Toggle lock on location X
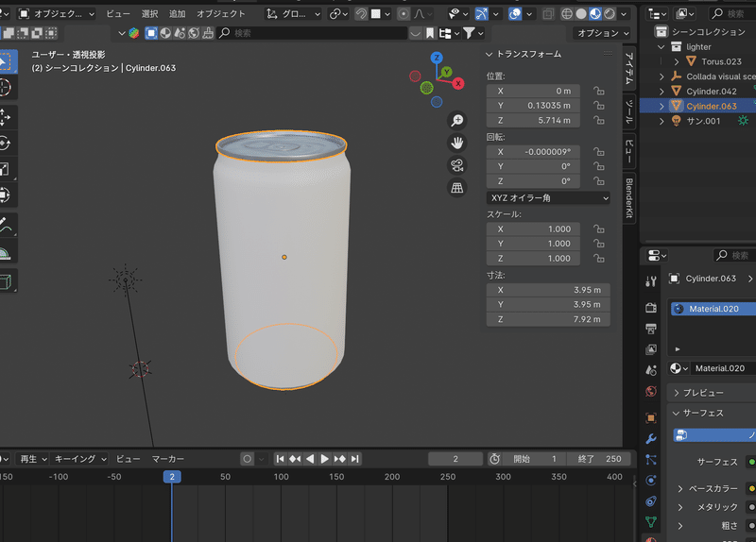The width and height of the screenshot is (756, 542). pyautogui.click(x=598, y=91)
